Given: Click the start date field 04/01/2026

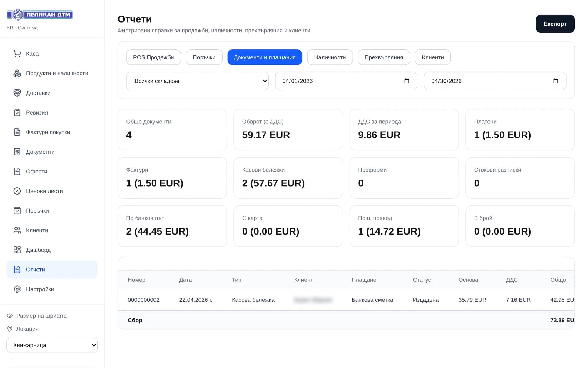Looking at the screenshot, I should click(346, 81).
